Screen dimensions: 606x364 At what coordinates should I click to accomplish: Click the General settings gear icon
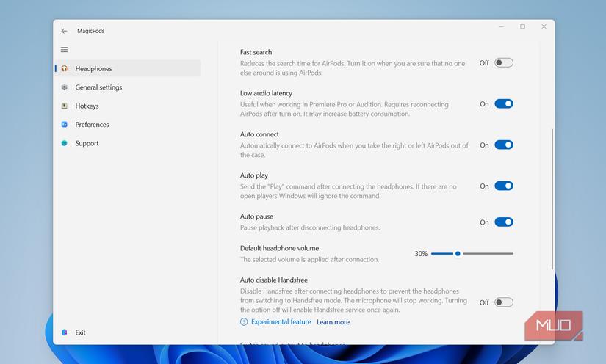pos(64,87)
